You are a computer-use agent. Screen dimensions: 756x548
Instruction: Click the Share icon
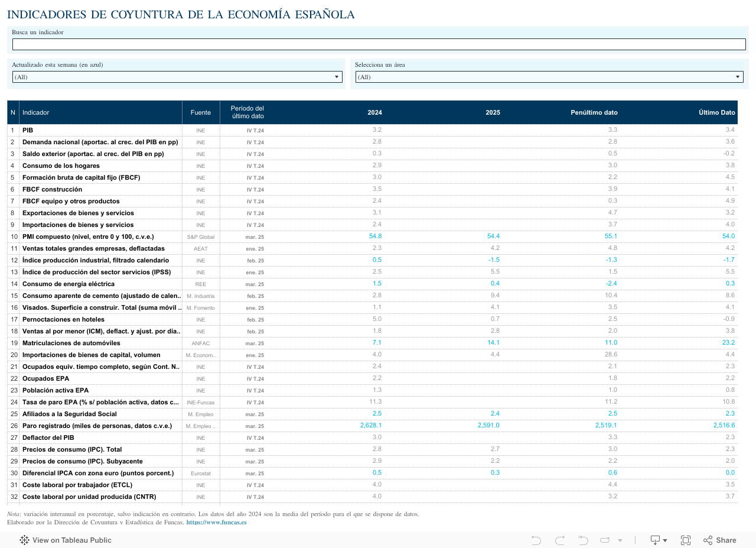coord(719,540)
